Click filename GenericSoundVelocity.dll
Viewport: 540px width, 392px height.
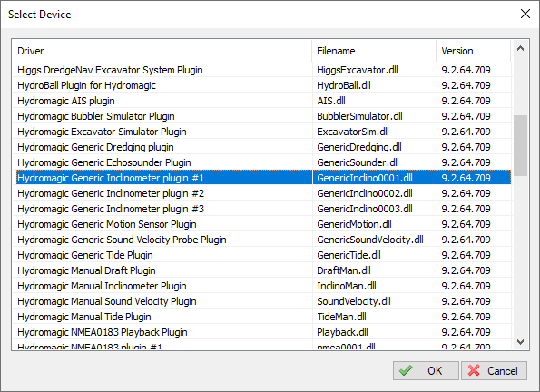[370, 240]
